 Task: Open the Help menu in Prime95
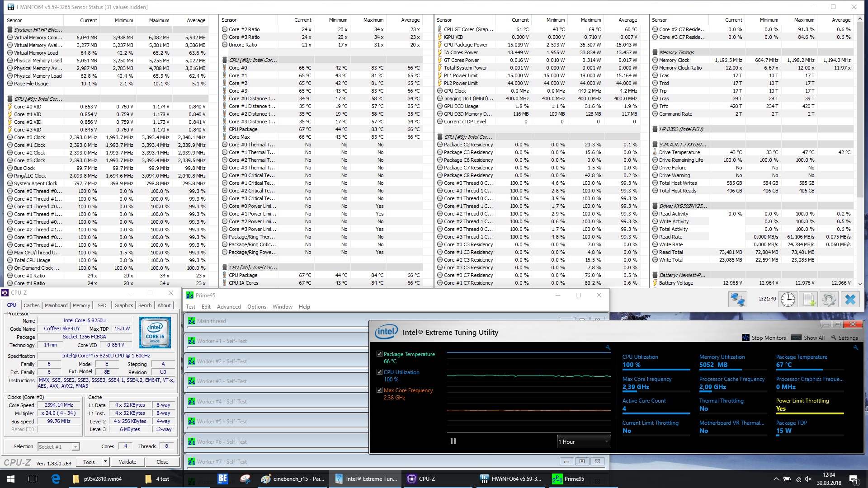pyautogui.click(x=304, y=306)
